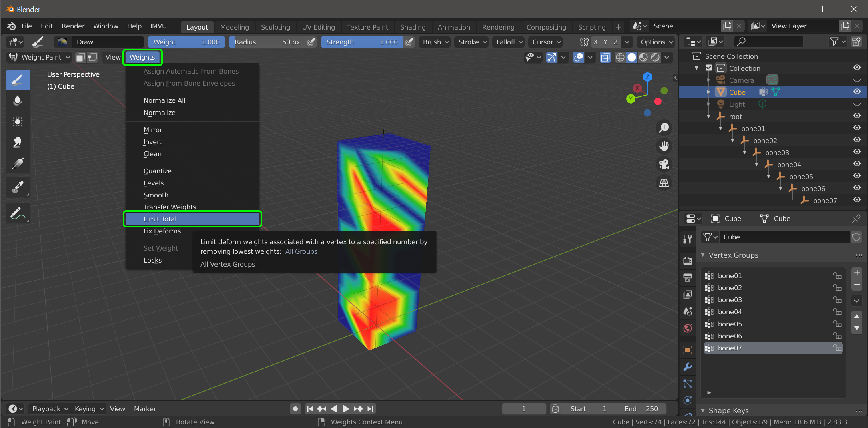Image resolution: width=868 pixels, height=428 pixels.
Task: Open the Tool properties tab
Action: tap(688, 239)
